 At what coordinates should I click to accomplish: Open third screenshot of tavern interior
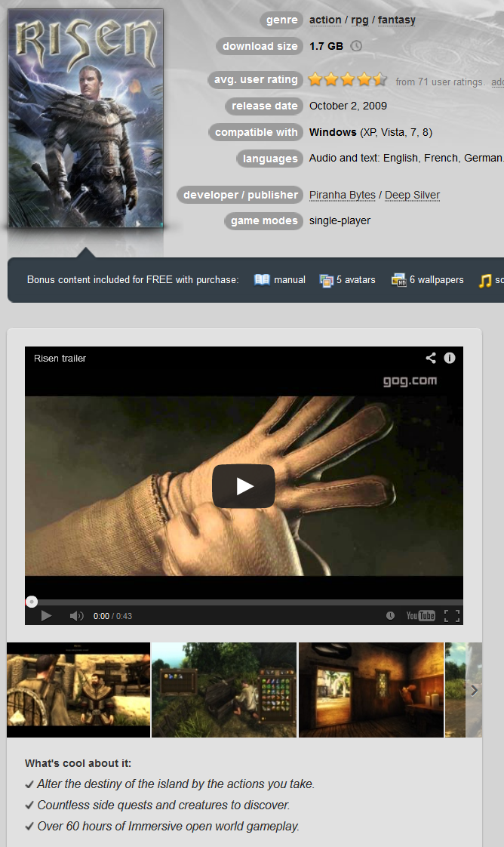pos(371,690)
